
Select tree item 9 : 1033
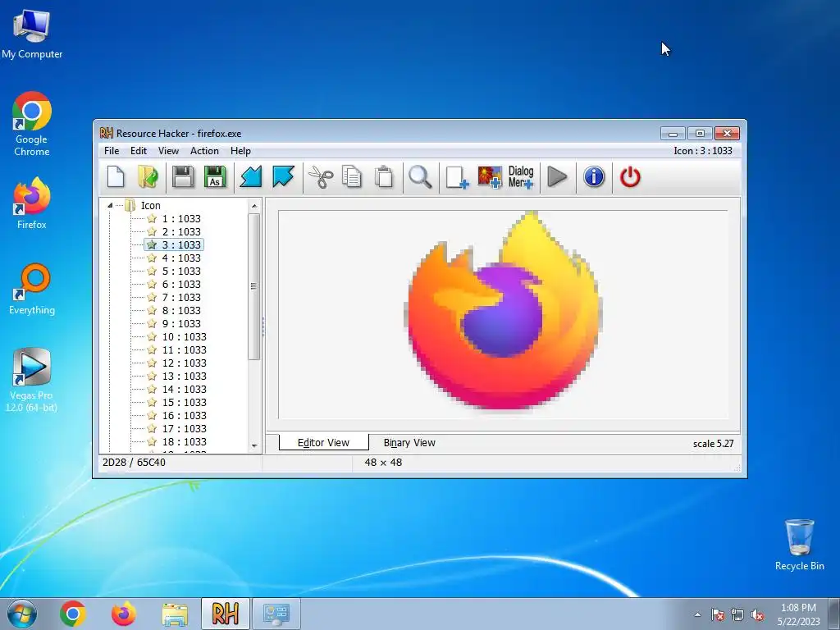(181, 323)
